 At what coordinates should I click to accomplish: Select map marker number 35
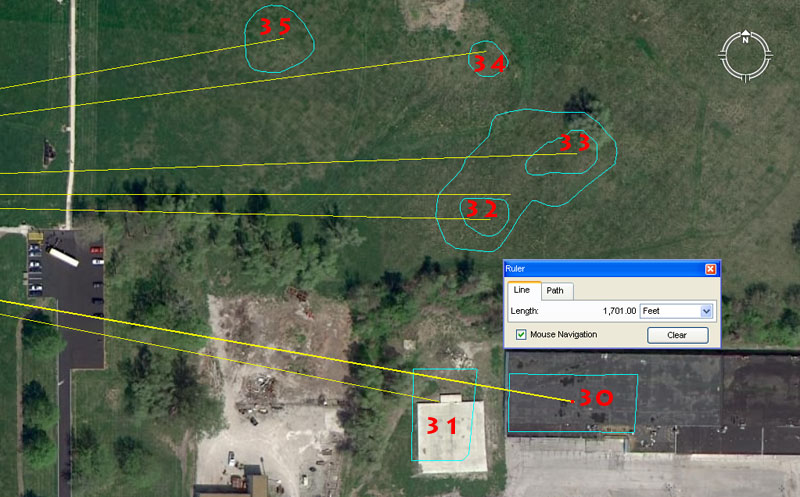274,27
